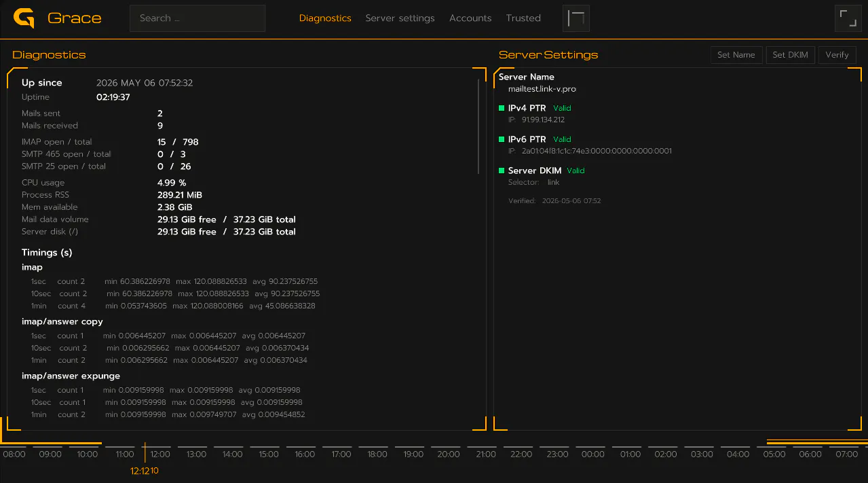The image size is (868, 483).
Task: Pick 00:00 on the timeline
Action: point(593,454)
